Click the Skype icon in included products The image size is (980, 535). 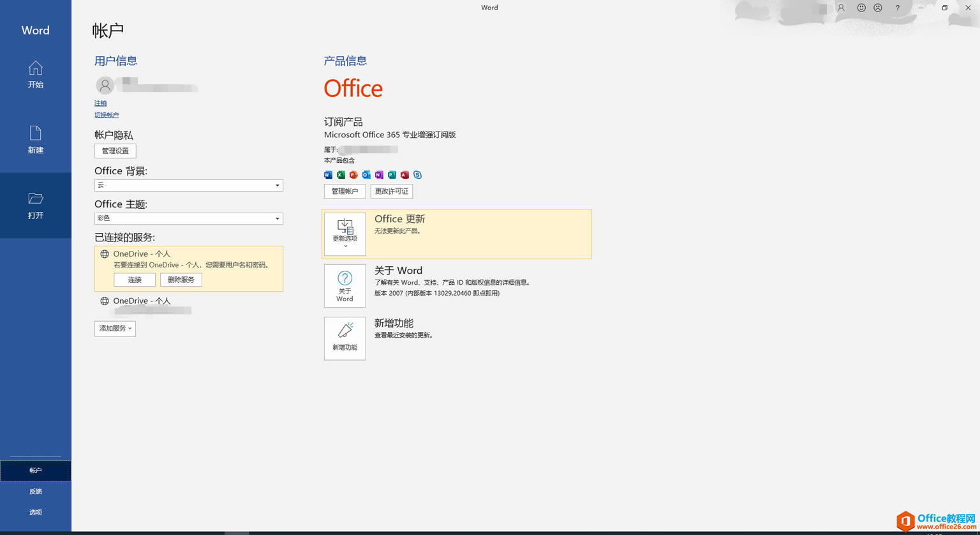point(417,174)
